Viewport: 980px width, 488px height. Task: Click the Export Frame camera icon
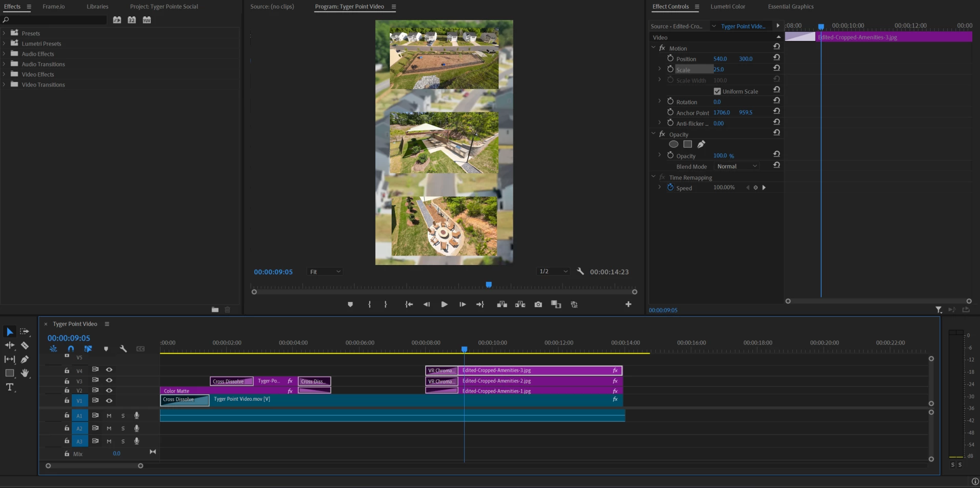tap(538, 304)
